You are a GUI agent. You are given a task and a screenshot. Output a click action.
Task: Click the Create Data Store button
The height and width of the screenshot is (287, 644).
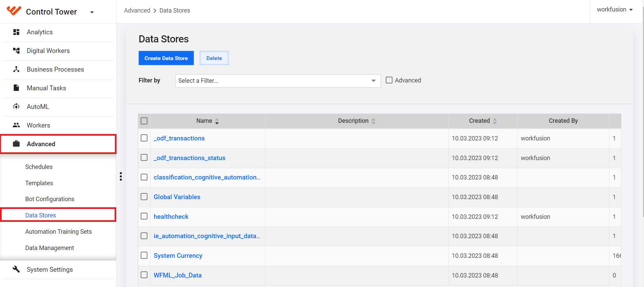[x=166, y=58]
